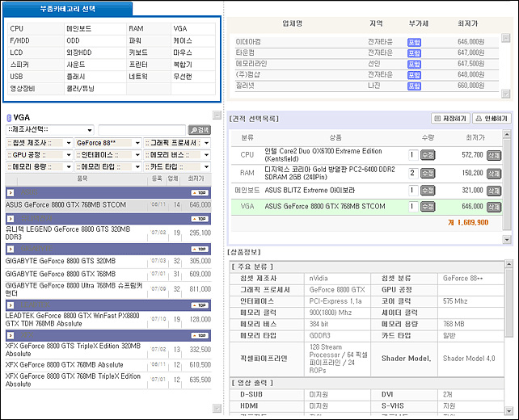Viewport: 519px width, 420px height.
Task: Select 유니텍 LEGEND GeForce 8800 GTS 320MB product
Action: point(68,233)
